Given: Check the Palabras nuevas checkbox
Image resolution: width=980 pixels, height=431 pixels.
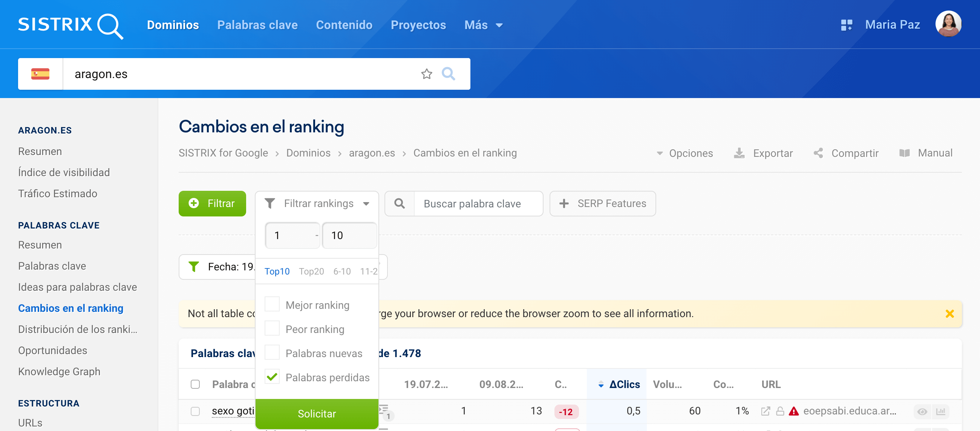Looking at the screenshot, I should pyautogui.click(x=272, y=353).
